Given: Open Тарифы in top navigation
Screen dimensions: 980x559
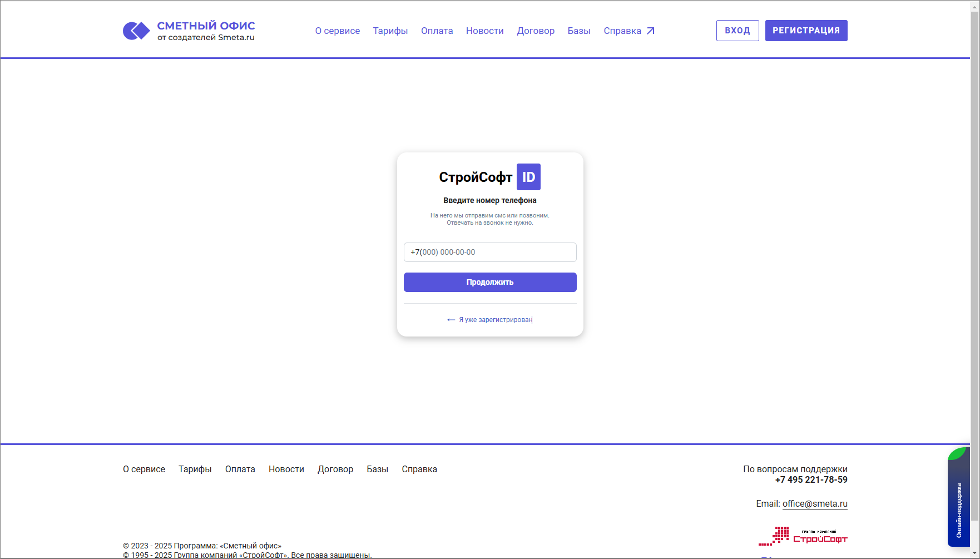Looking at the screenshot, I should (x=390, y=31).
